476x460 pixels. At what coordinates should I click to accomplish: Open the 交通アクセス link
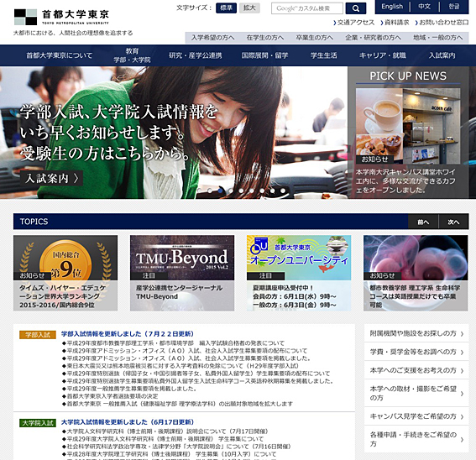point(354,23)
